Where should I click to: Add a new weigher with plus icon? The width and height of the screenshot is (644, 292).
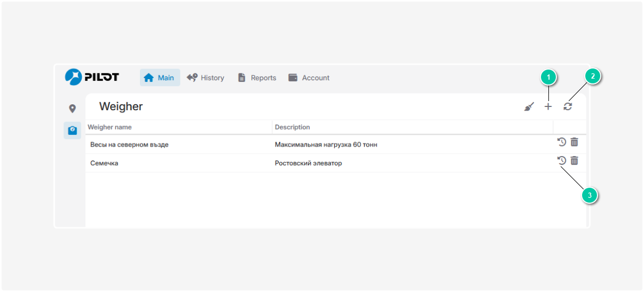(548, 107)
